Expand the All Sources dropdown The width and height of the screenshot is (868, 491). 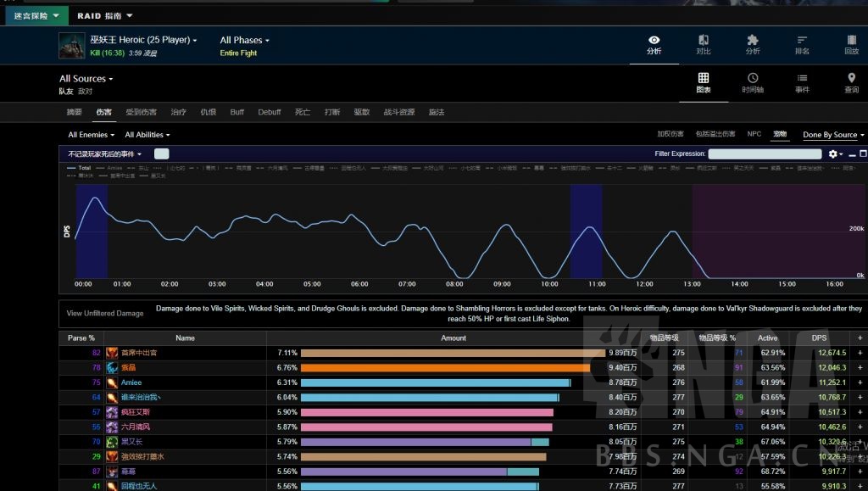point(86,79)
